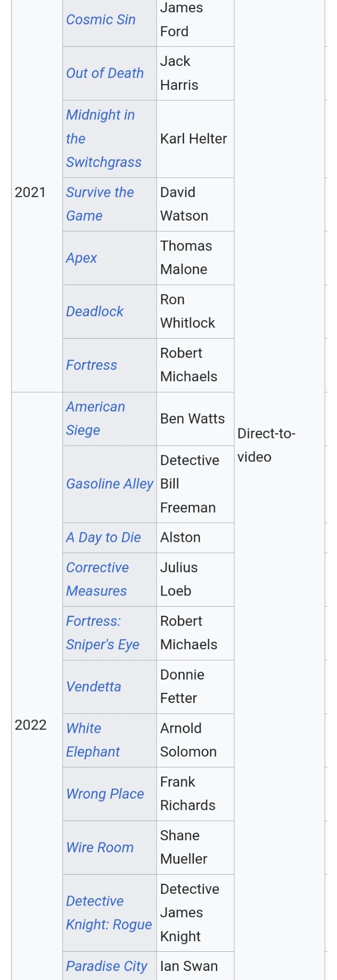Open the Fortress: Sniper's Eye link
This screenshot has width=337, height=980.
103,633
